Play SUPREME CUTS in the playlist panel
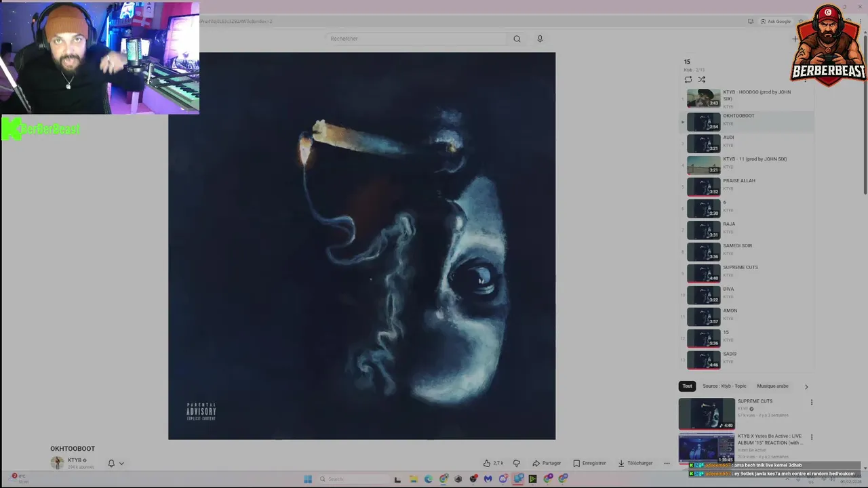This screenshot has height=488, width=868. tap(746, 273)
